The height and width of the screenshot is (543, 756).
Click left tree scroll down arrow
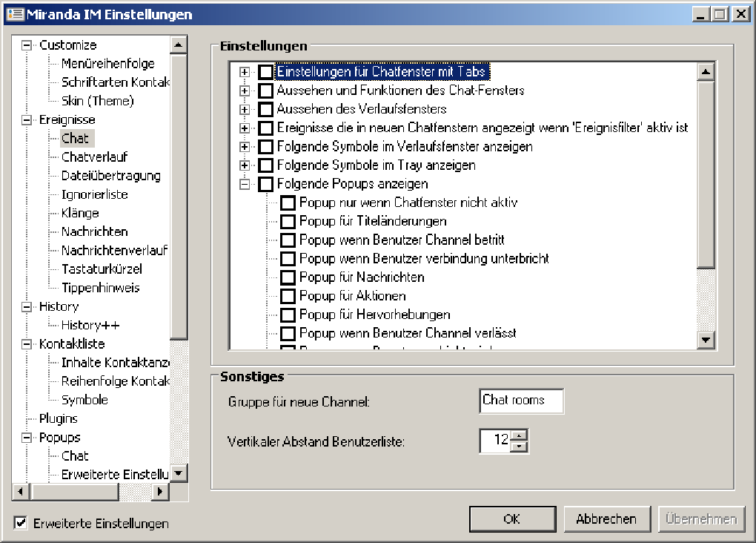(x=179, y=473)
